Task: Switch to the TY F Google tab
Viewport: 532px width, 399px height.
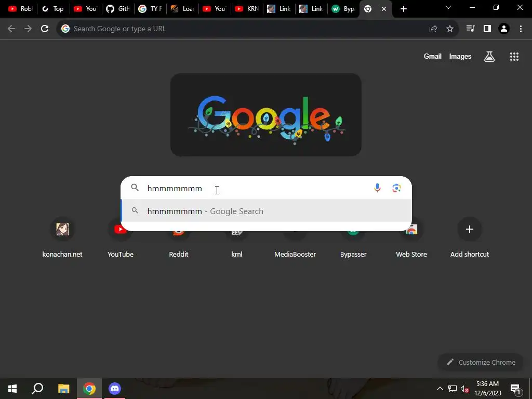Action: [150, 9]
